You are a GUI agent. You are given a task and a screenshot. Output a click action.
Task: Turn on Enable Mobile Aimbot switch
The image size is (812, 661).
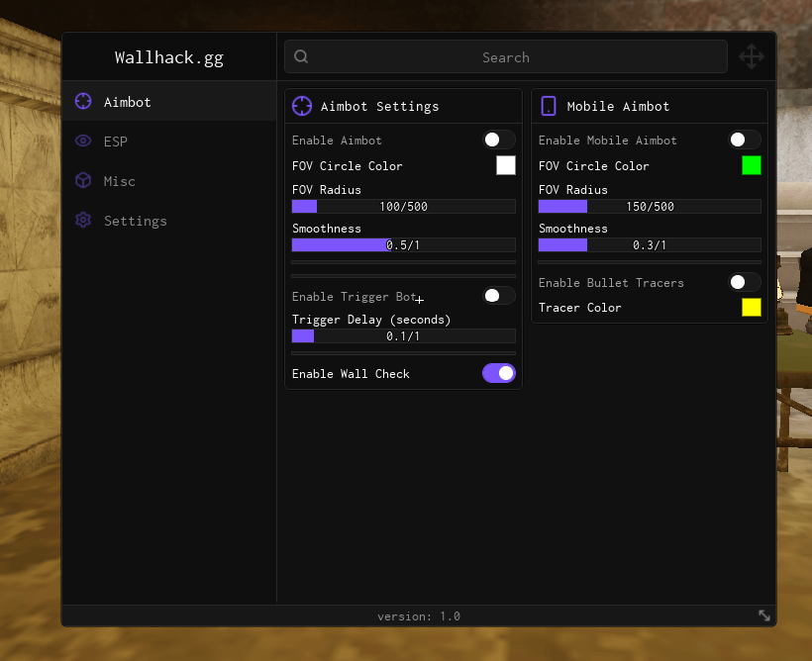(745, 140)
